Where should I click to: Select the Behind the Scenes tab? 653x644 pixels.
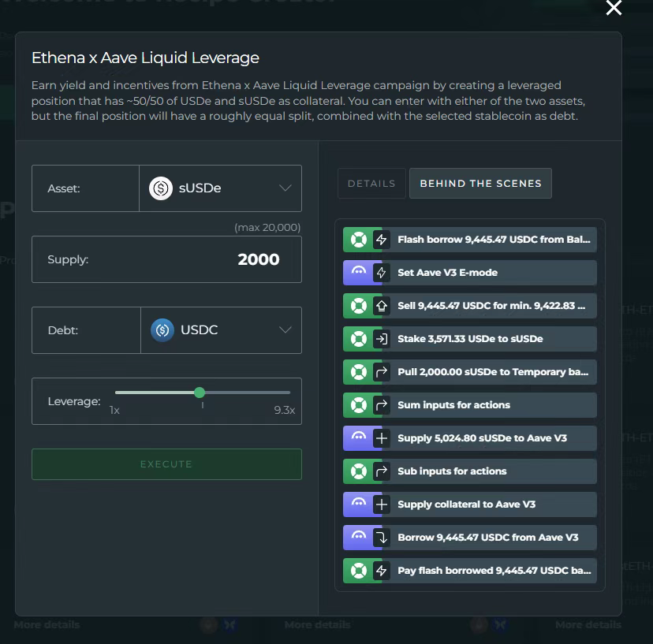click(480, 184)
